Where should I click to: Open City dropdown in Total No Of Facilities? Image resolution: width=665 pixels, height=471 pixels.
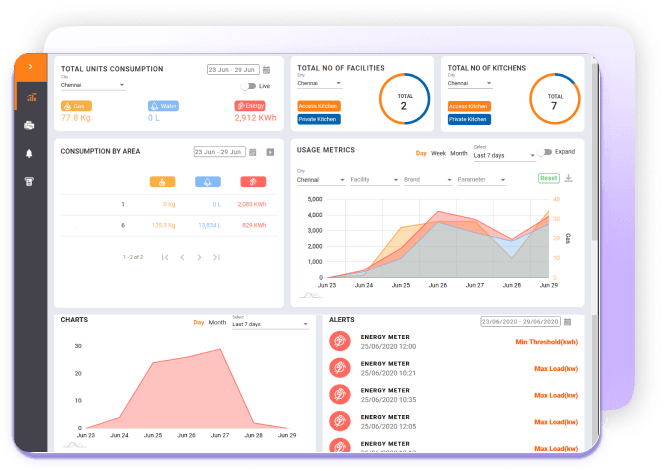coord(319,84)
